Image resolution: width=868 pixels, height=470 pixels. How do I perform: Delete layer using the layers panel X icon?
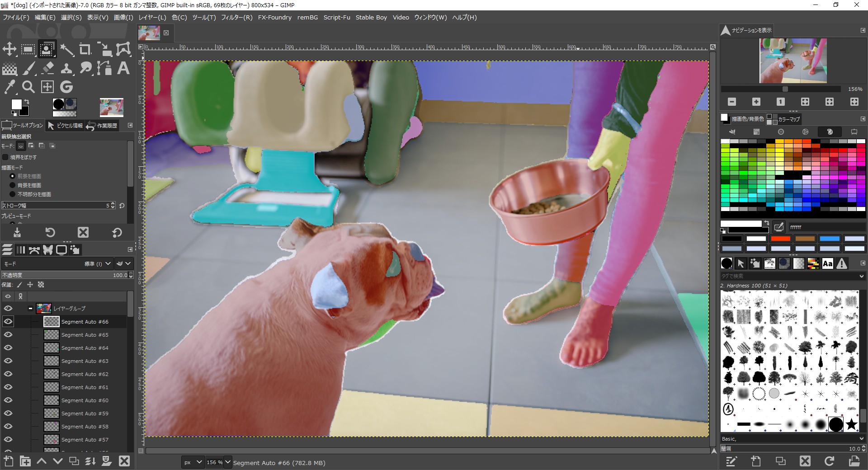click(x=124, y=461)
